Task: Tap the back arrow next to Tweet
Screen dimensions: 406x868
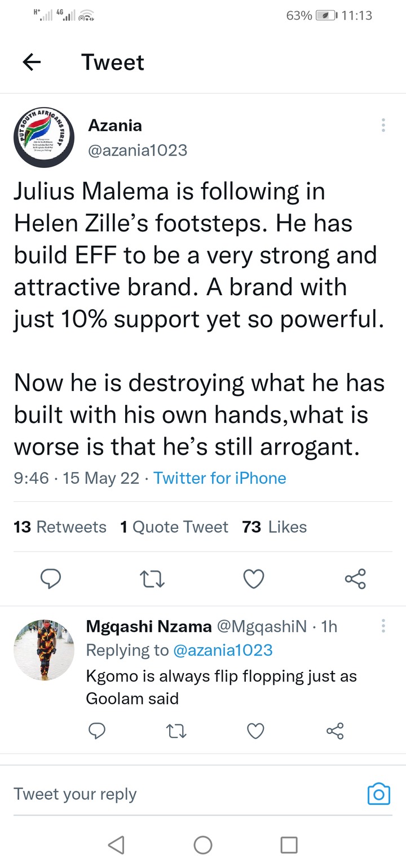Action: coord(32,62)
